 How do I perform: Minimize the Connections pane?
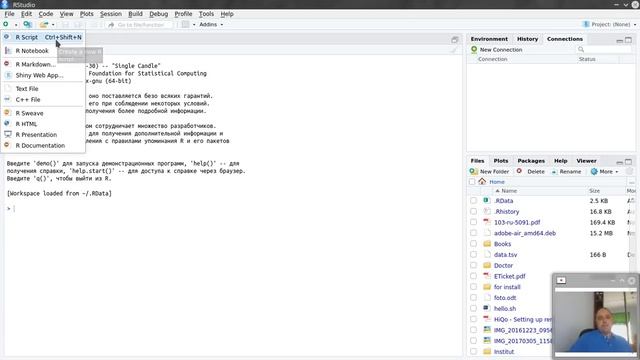(620, 40)
